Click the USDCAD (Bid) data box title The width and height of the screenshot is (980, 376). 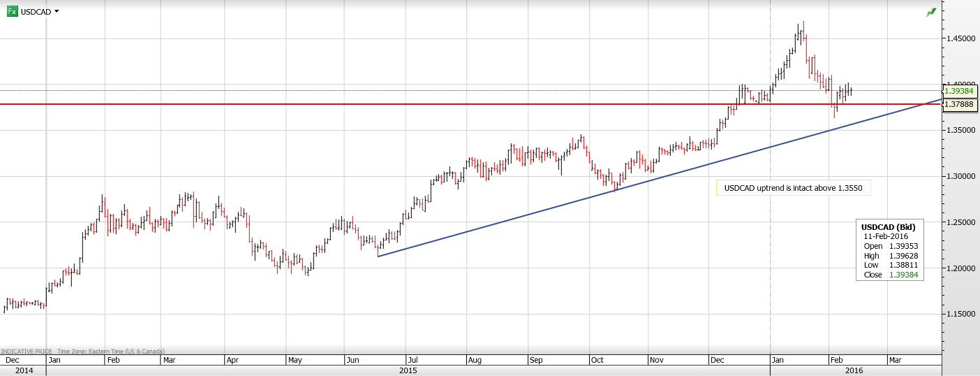[888, 227]
